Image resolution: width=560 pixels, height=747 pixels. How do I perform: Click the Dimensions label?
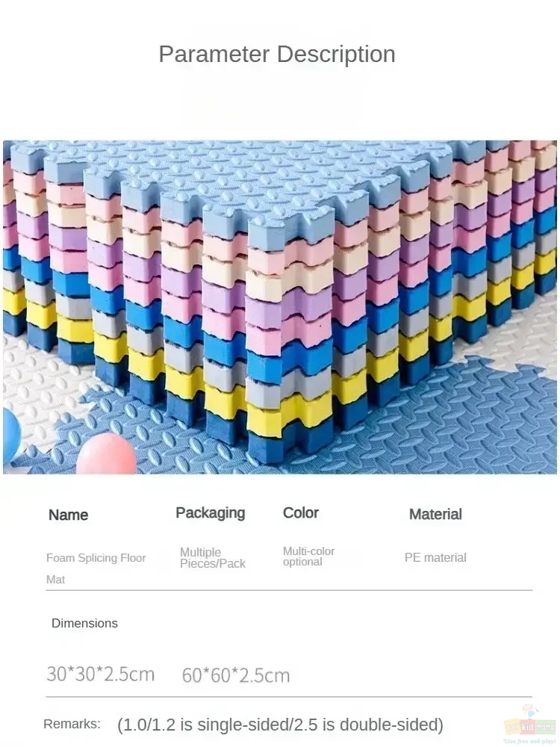(x=85, y=623)
